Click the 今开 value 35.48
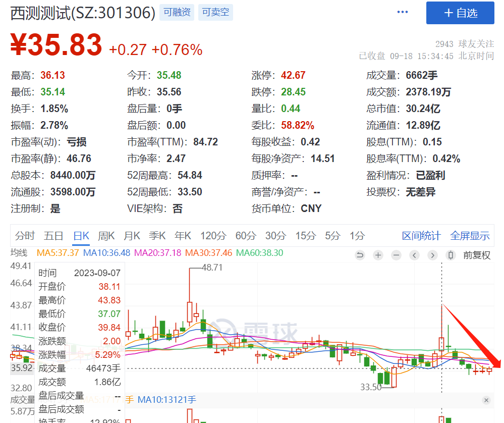 [x=169, y=75]
